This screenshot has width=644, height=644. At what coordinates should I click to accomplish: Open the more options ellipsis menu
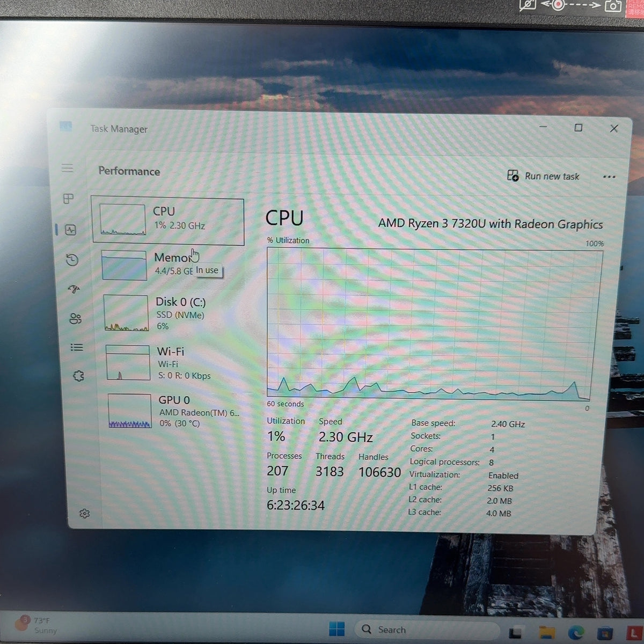609,177
